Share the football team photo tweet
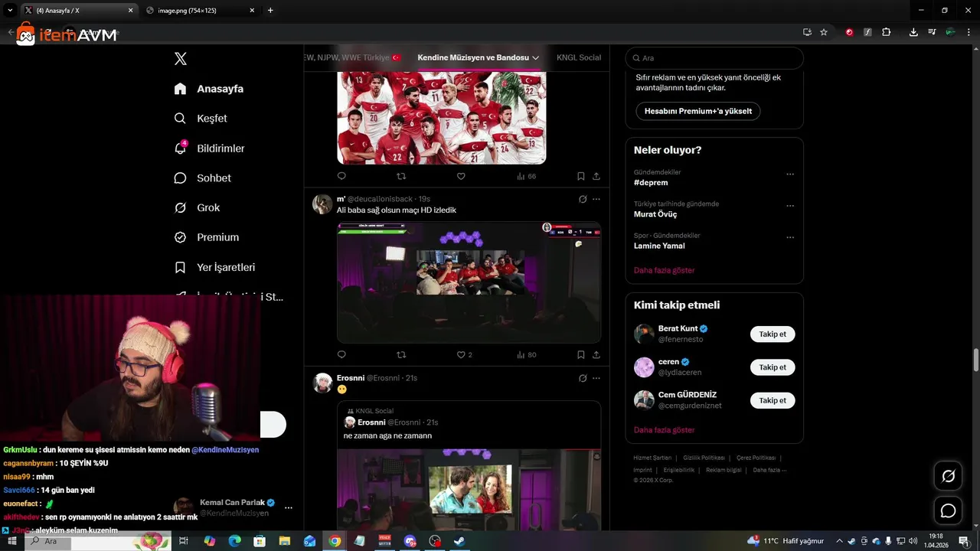This screenshot has height=551, width=980. pos(596,176)
